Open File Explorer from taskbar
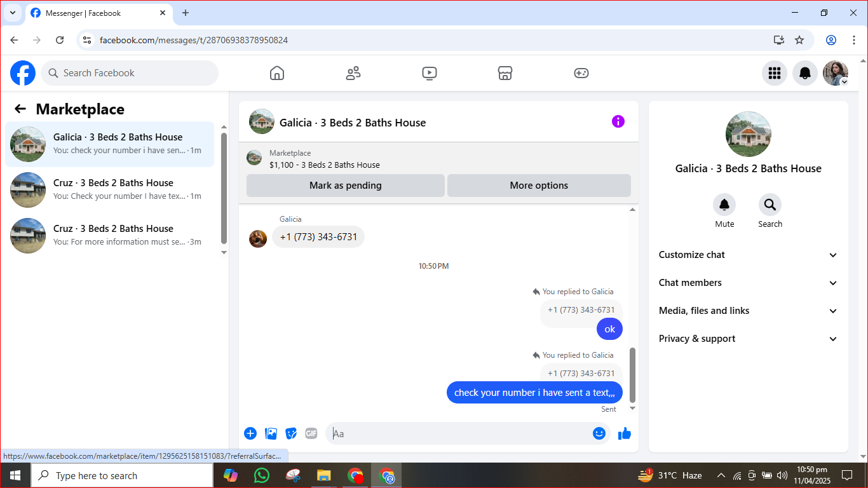 (x=324, y=475)
